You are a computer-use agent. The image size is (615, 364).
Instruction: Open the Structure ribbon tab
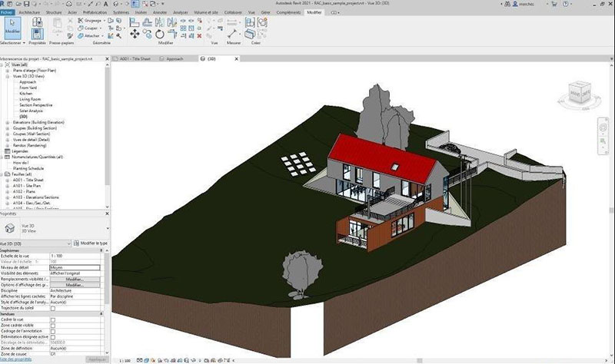(x=54, y=12)
